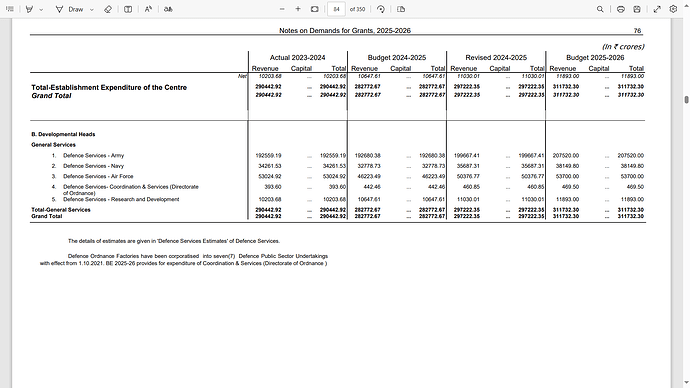Open the translate document option
Screen dimensions: 690x388
168,9
